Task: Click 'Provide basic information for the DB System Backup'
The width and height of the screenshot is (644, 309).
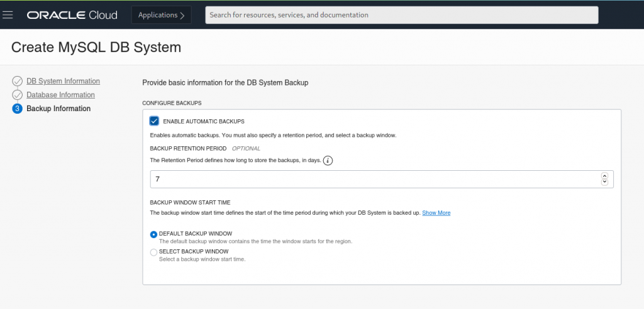Action: pyautogui.click(x=225, y=82)
